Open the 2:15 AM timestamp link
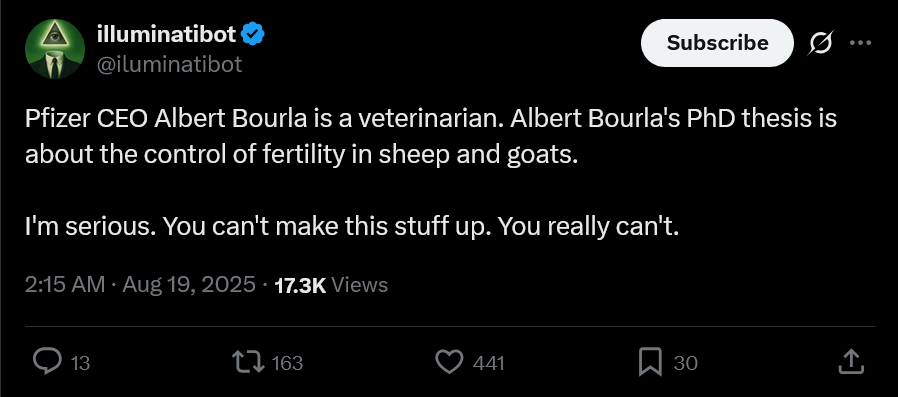 click(x=65, y=285)
